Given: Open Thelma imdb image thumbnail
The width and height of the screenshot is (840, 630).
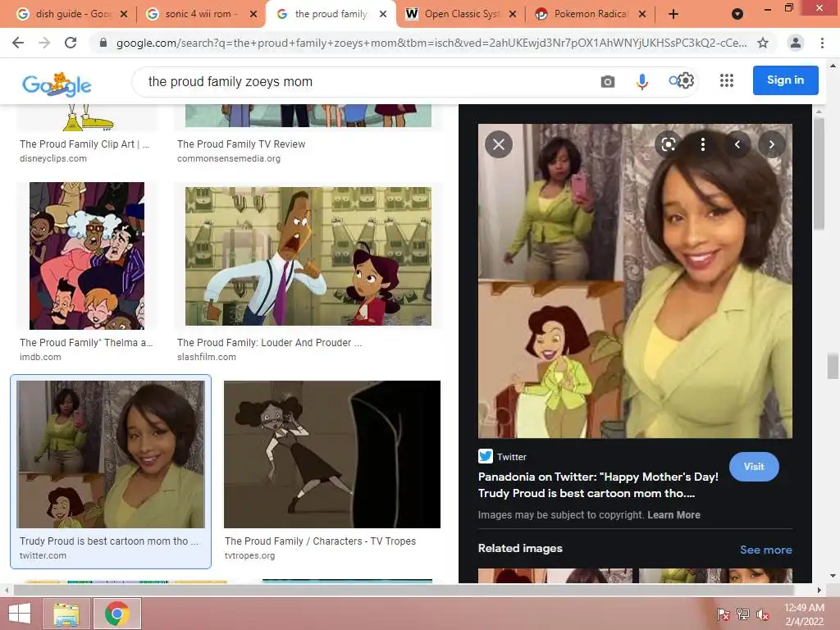Looking at the screenshot, I should point(87,256).
